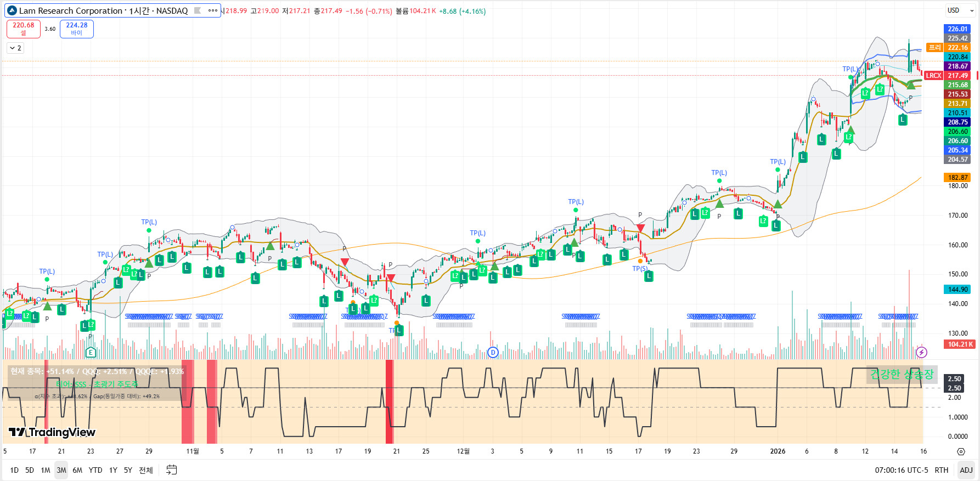Select the 1Y time range
Viewport: 980px width, 481px height.
click(x=113, y=470)
